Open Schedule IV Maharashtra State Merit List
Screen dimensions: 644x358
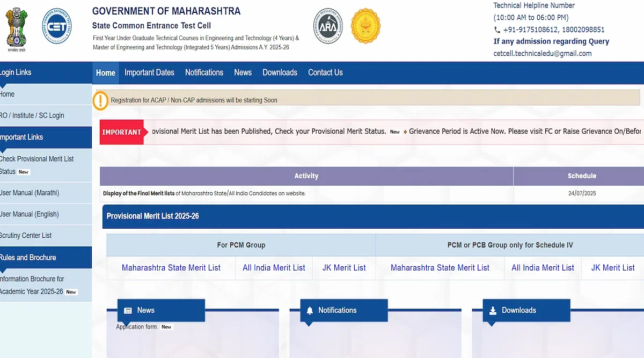[440, 268]
